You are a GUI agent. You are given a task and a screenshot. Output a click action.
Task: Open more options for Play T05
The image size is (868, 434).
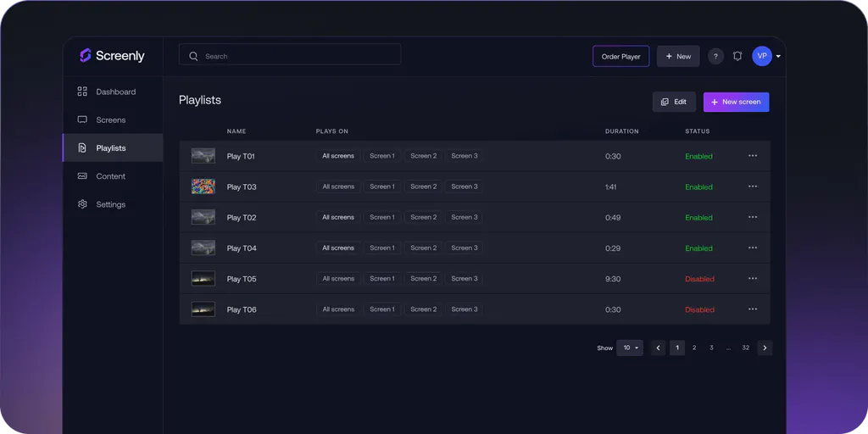click(752, 279)
